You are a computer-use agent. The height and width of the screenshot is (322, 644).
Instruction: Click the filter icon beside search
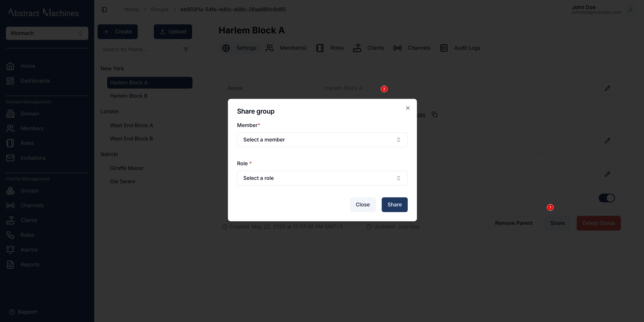[186, 49]
